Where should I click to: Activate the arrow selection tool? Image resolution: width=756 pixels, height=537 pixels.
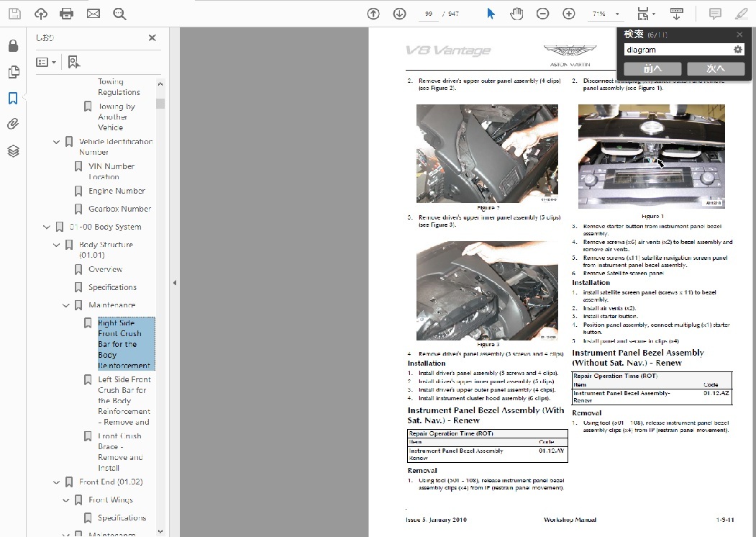tap(491, 14)
